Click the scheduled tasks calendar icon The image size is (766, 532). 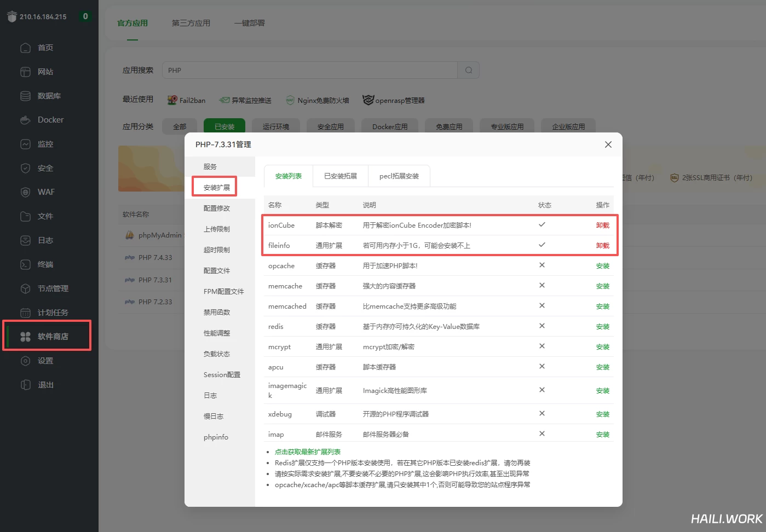pos(25,313)
